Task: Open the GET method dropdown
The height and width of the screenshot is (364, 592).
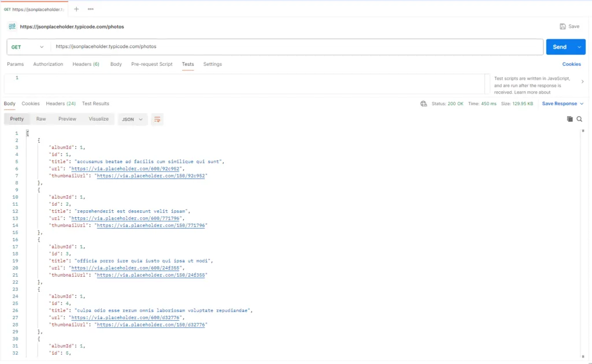Action: (x=28, y=47)
